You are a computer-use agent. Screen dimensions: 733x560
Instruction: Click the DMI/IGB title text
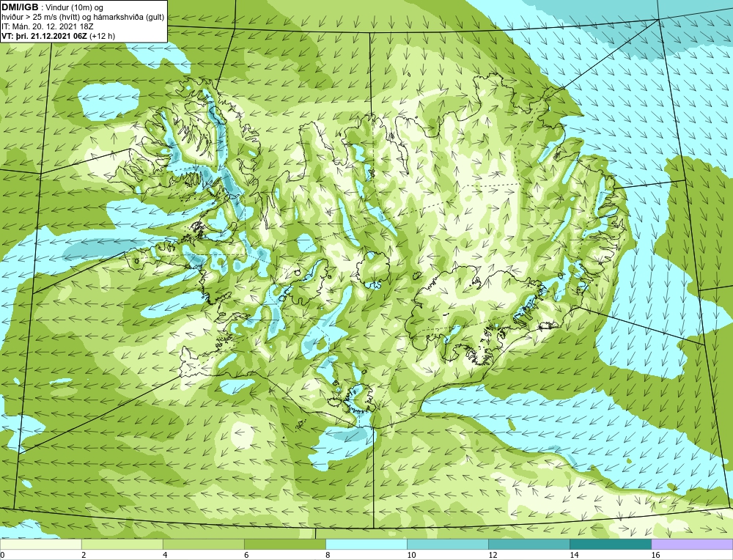point(20,7)
